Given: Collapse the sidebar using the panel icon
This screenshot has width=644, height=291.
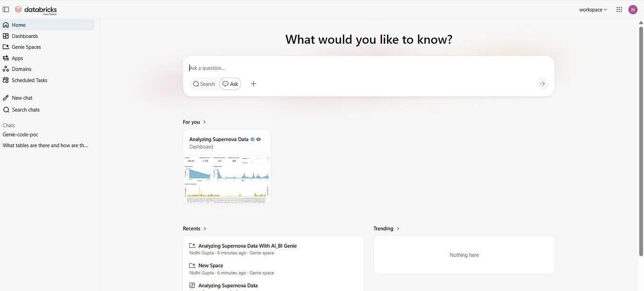Looking at the screenshot, I should click(x=6, y=9).
